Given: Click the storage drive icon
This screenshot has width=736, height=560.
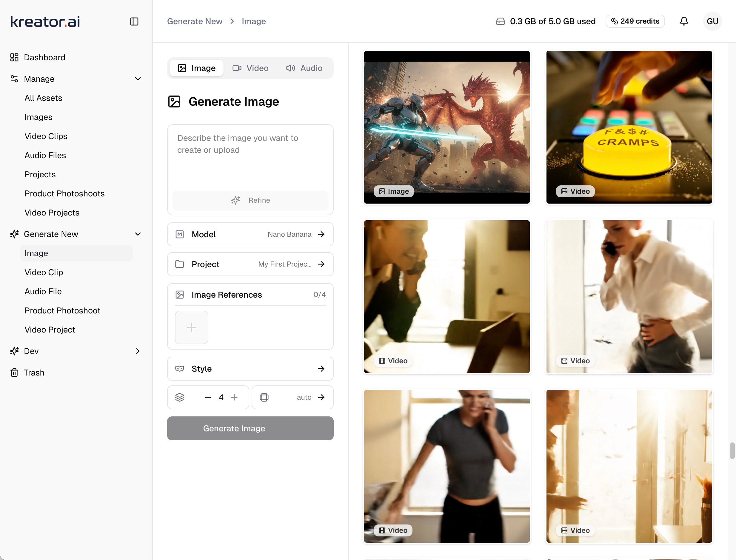Looking at the screenshot, I should (x=500, y=21).
